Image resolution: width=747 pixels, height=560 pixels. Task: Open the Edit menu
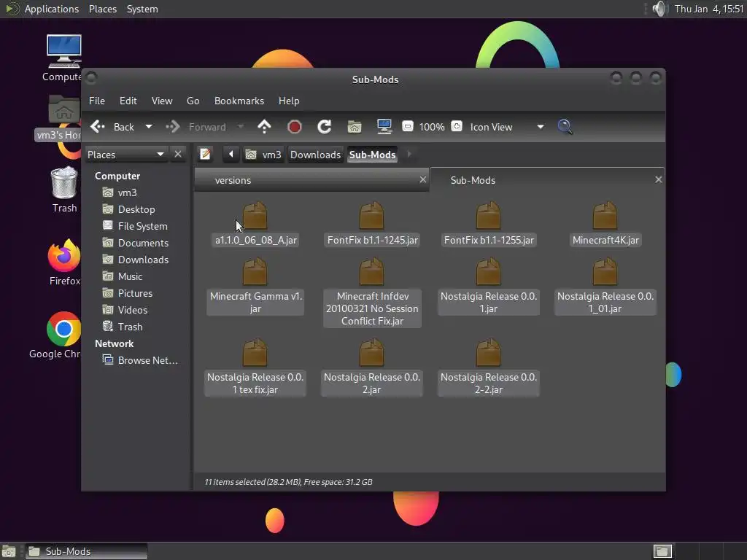tap(128, 101)
